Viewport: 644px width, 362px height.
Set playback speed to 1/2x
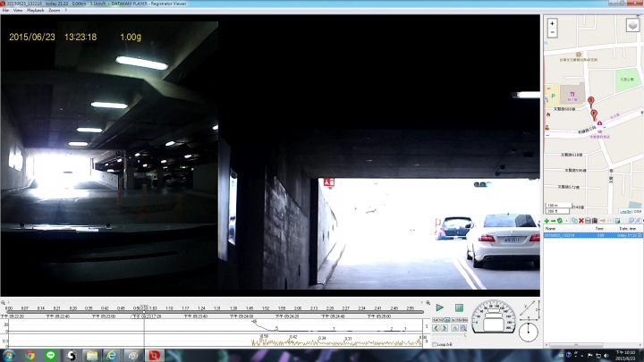coord(441,320)
